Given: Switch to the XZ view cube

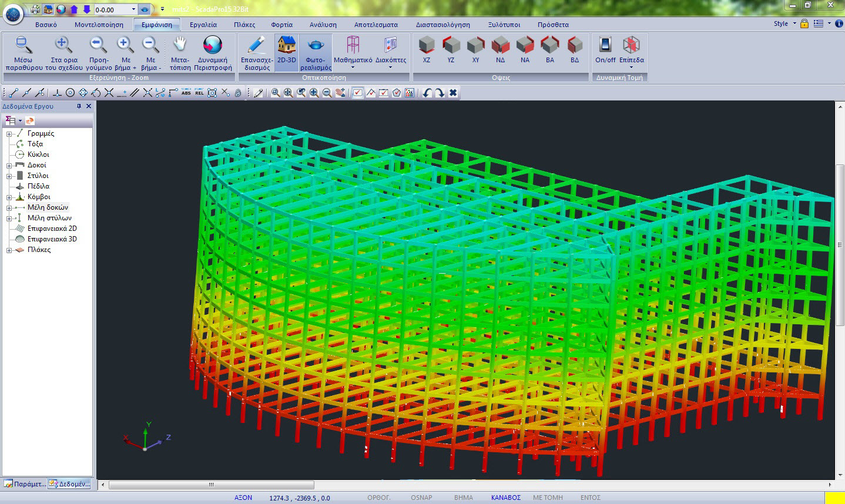Looking at the screenshot, I should coord(427,46).
